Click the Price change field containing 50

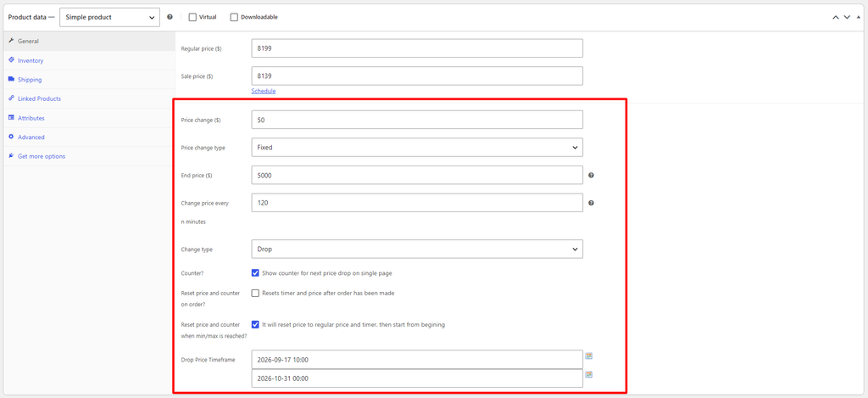point(417,120)
